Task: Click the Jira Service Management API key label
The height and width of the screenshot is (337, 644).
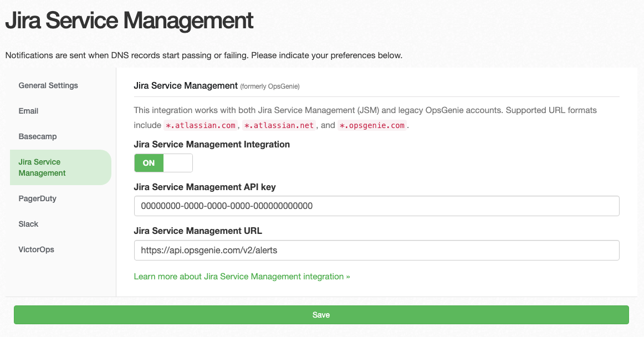Action: pyautogui.click(x=205, y=187)
